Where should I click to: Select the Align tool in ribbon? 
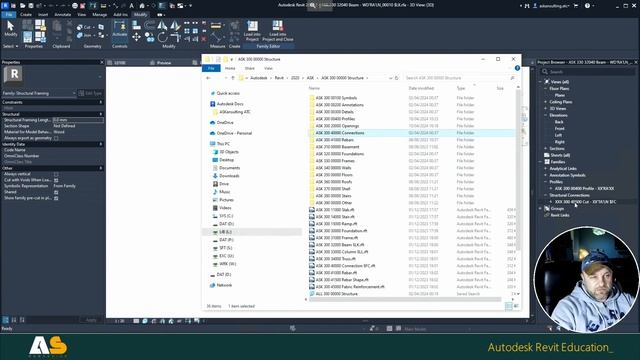(x=136, y=26)
